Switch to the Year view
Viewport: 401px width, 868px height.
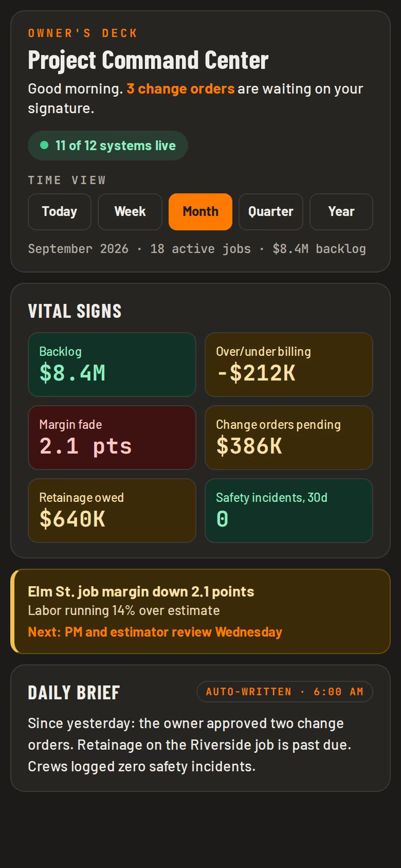[x=341, y=211]
